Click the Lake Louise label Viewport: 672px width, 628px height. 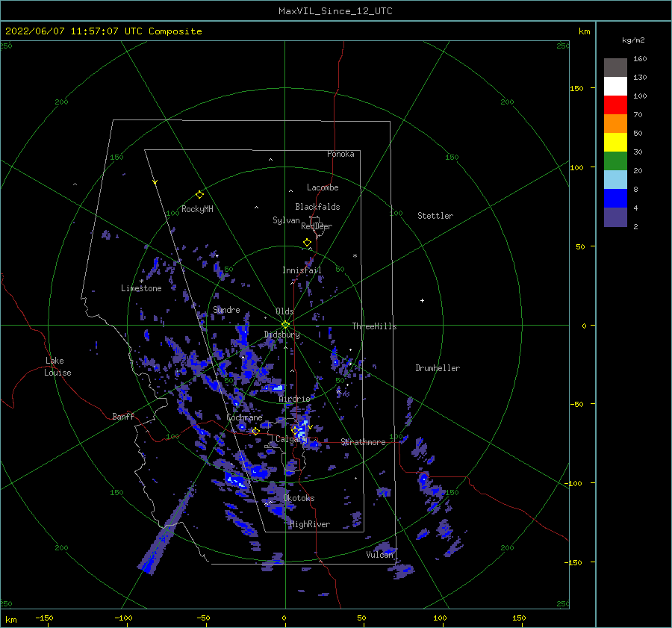point(57,367)
